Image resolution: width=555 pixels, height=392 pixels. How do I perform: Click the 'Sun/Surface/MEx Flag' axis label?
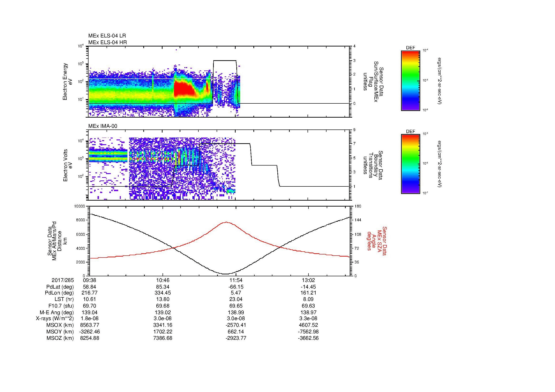(x=373, y=82)
